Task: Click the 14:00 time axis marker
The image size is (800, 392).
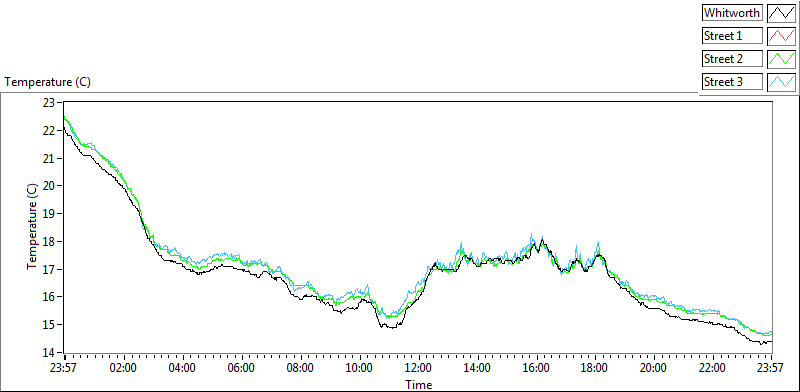Action: (x=478, y=368)
